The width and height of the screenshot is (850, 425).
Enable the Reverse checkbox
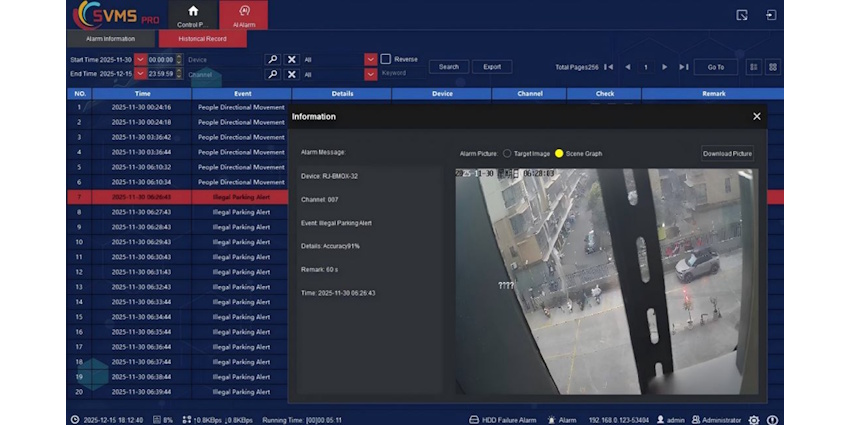(x=385, y=59)
